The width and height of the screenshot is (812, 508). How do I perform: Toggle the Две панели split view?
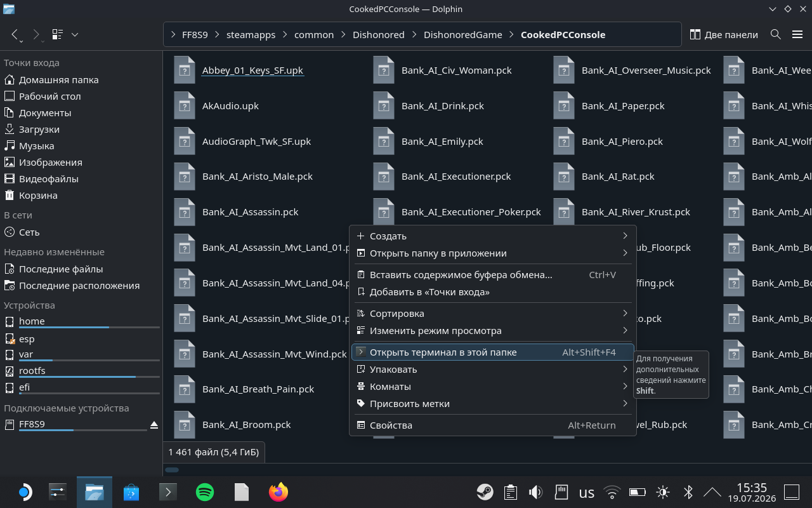(723, 35)
